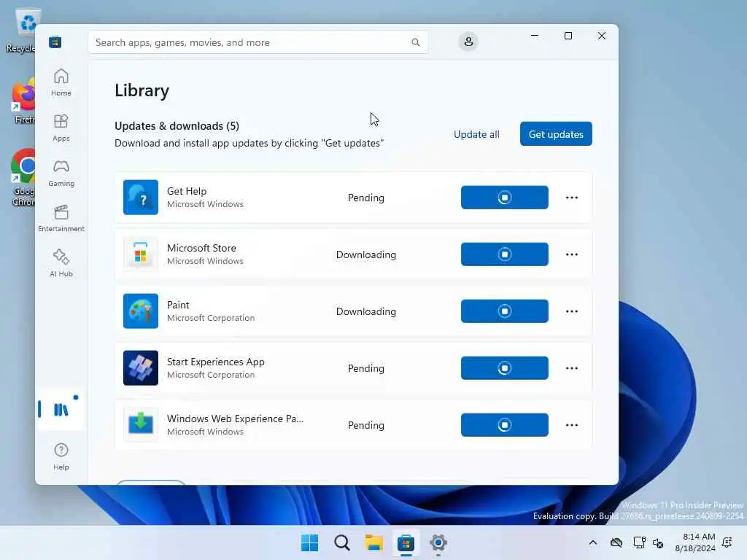Open the user profile account icon
747x560 pixels.
(x=468, y=42)
